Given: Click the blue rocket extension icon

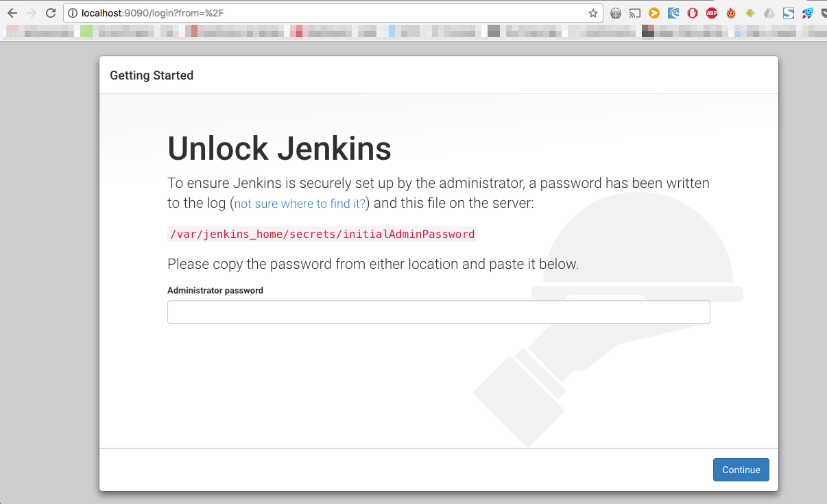Looking at the screenshot, I should (x=808, y=13).
